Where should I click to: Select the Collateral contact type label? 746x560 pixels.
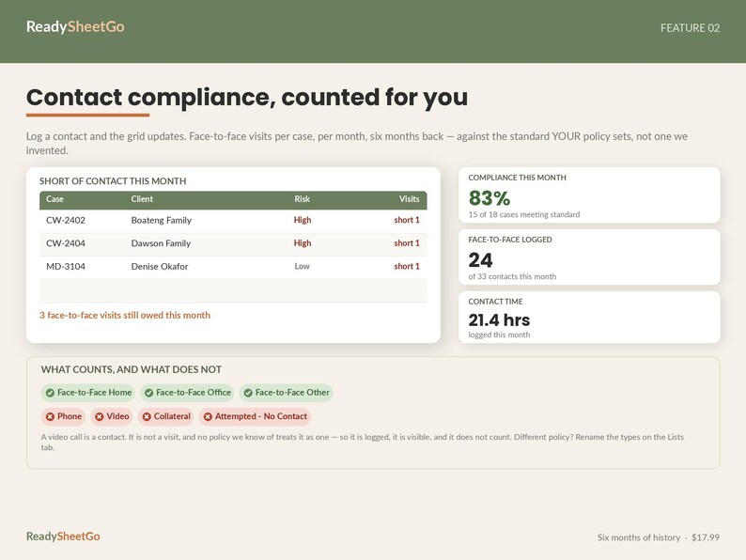click(x=172, y=416)
